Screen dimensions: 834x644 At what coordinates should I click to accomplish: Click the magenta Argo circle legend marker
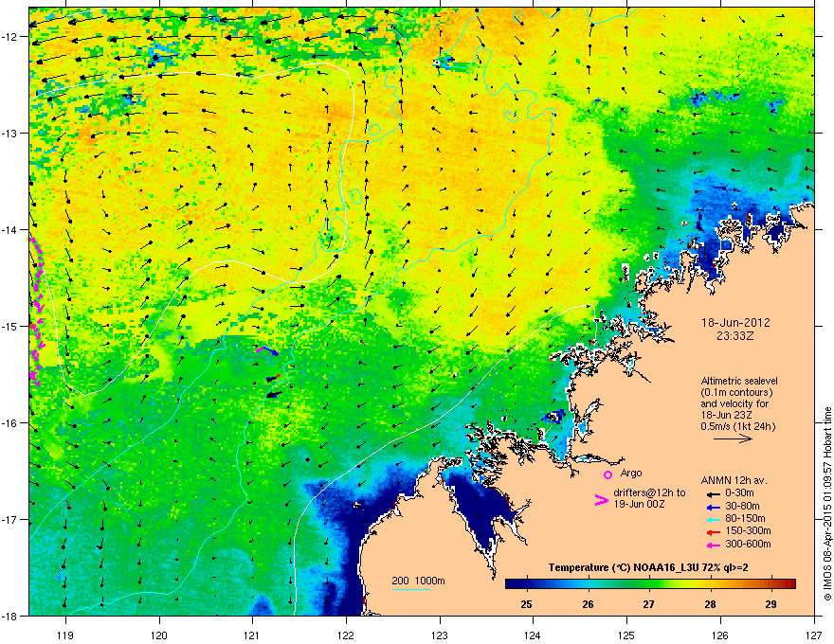tap(607, 474)
